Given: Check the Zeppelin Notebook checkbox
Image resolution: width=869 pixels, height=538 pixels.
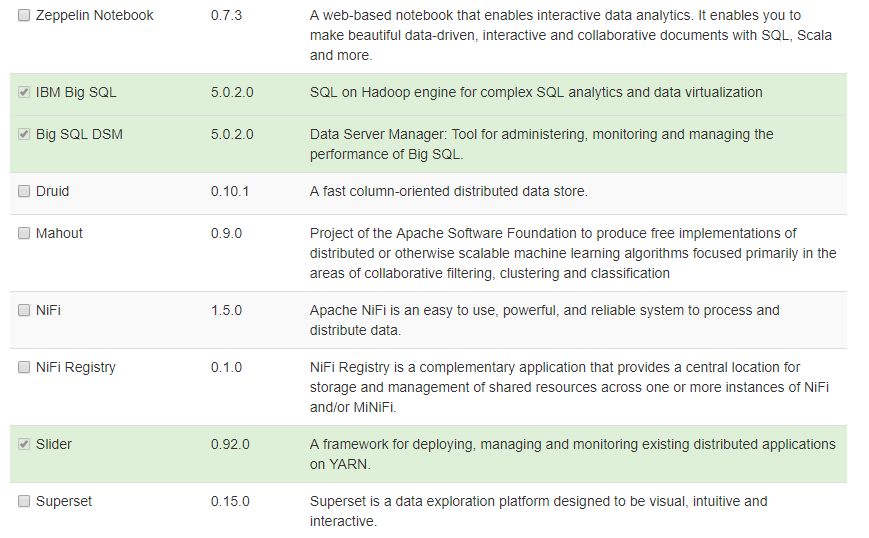Looking at the screenshot, I should (24, 16).
